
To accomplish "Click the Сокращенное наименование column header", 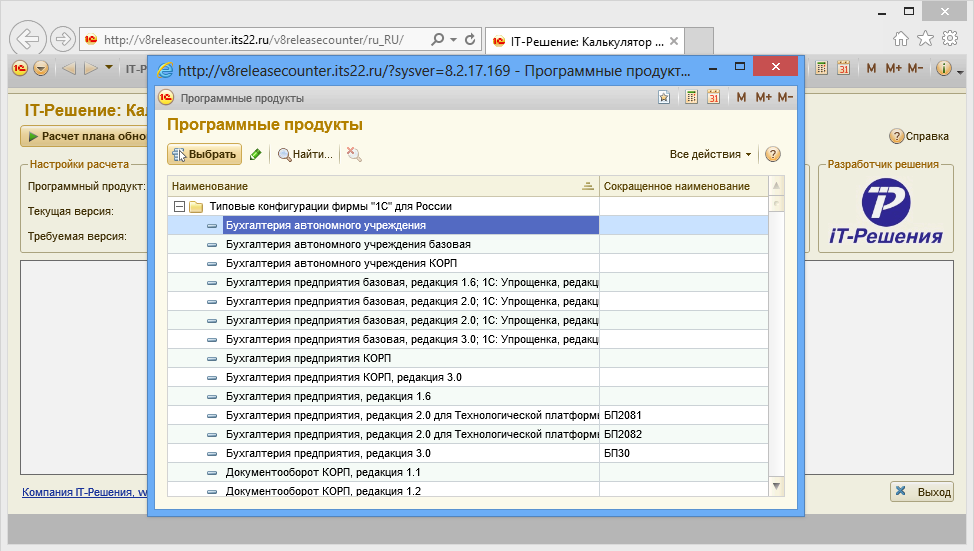I will (684, 186).
